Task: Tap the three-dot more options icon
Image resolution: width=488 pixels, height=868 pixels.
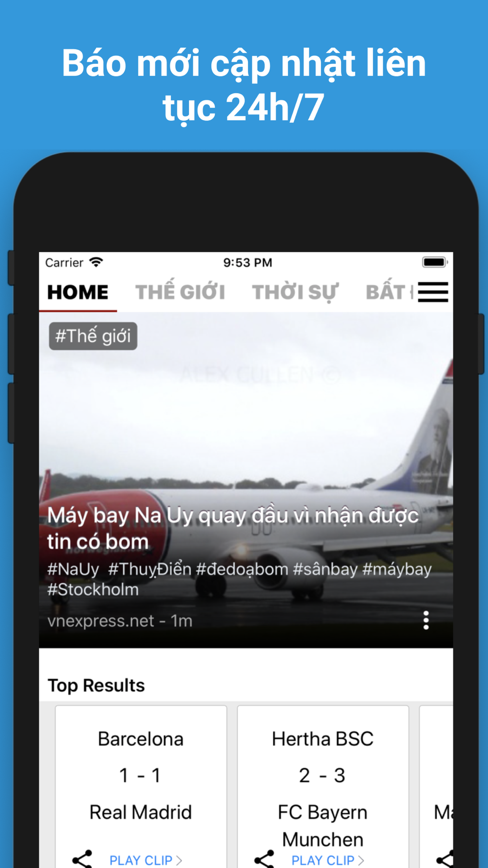Action: tap(426, 620)
